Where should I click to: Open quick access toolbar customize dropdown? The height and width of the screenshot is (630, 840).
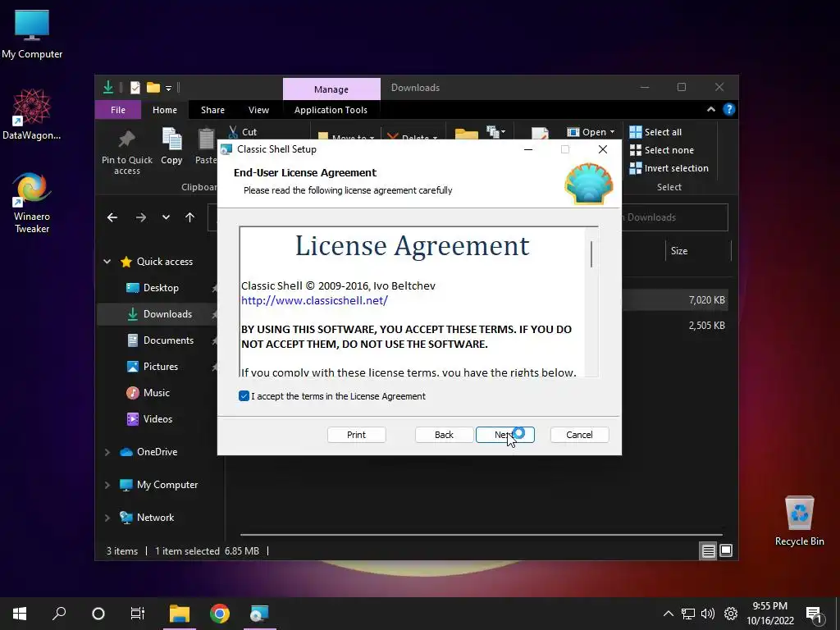pos(168,88)
